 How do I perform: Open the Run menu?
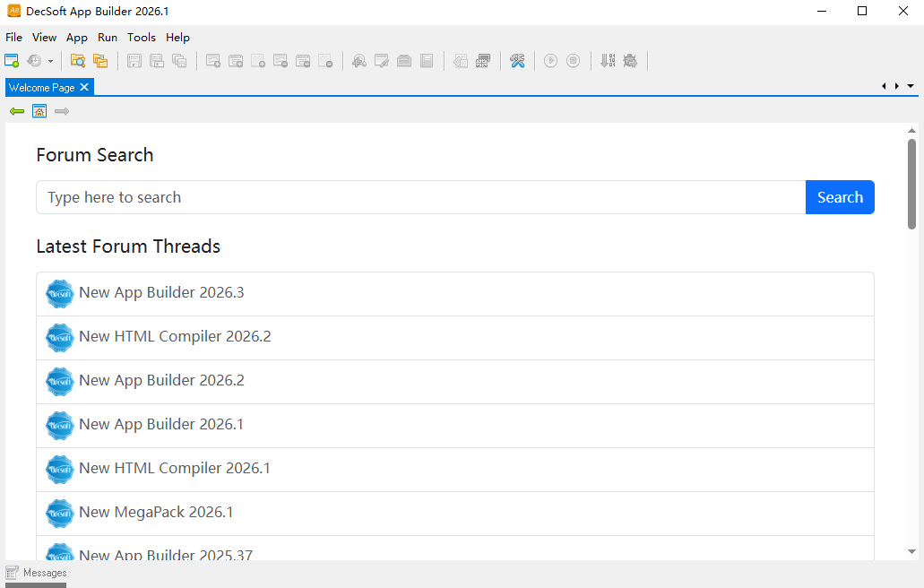coord(108,38)
